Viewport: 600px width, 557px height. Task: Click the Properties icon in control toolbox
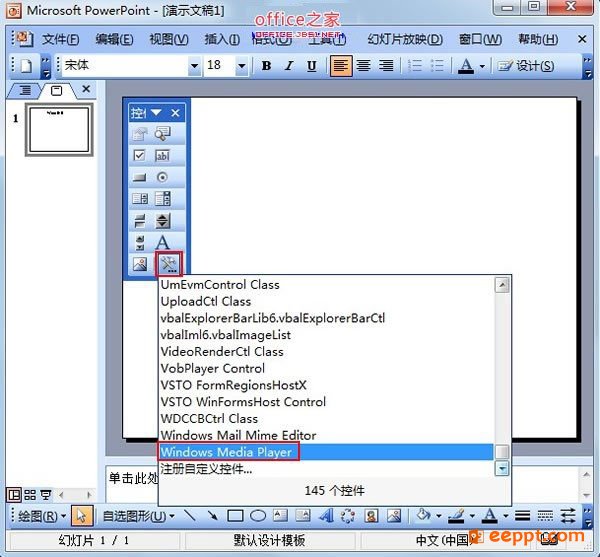139,134
